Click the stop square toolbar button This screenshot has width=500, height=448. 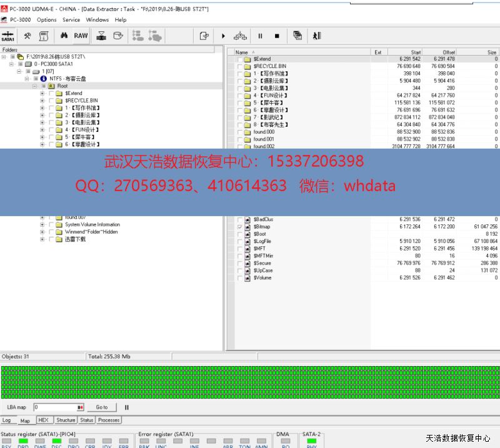click(277, 36)
